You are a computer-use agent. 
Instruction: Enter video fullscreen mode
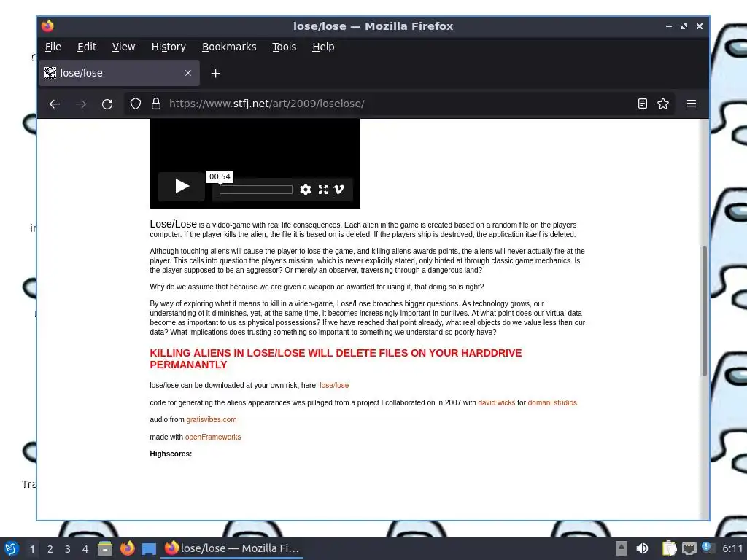click(323, 190)
